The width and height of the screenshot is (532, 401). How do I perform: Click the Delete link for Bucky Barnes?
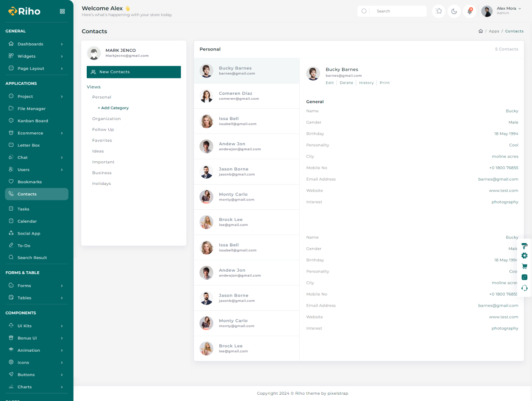[x=346, y=83]
